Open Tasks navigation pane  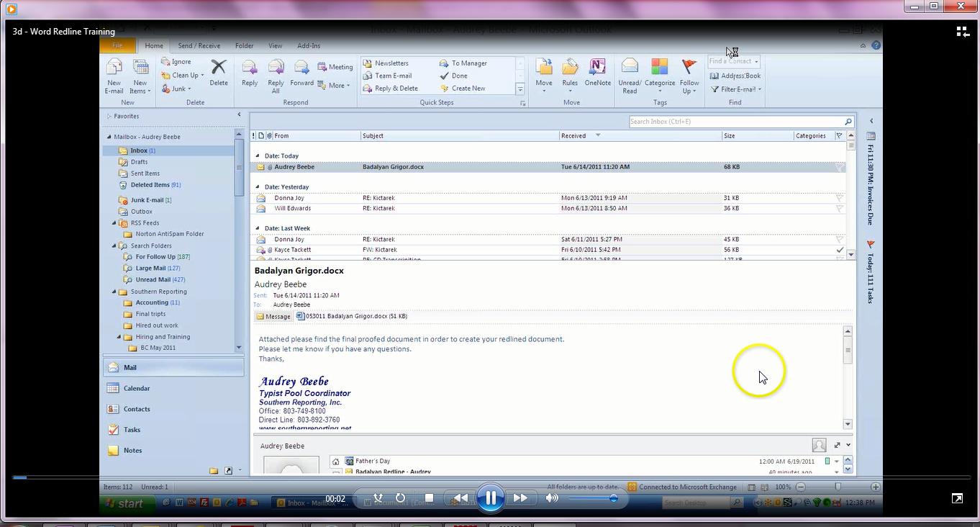tap(173, 430)
